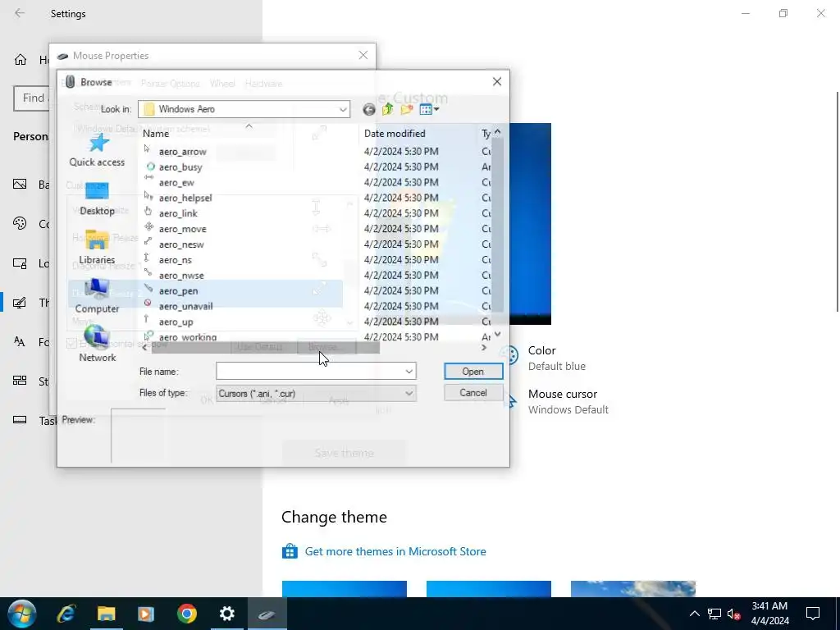Open Fonts settings icon in sidebar

pos(20,342)
